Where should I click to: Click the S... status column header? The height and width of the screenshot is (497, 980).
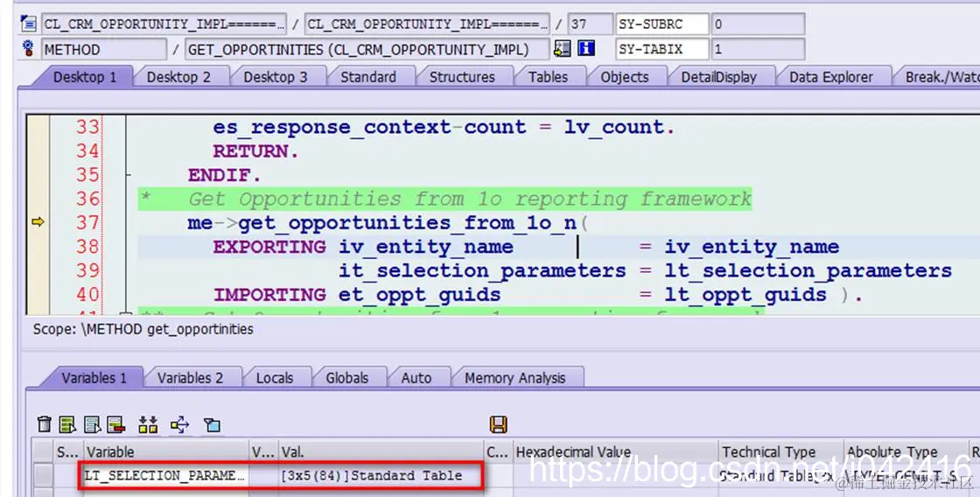pyautogui.click(x=67, y=451)
